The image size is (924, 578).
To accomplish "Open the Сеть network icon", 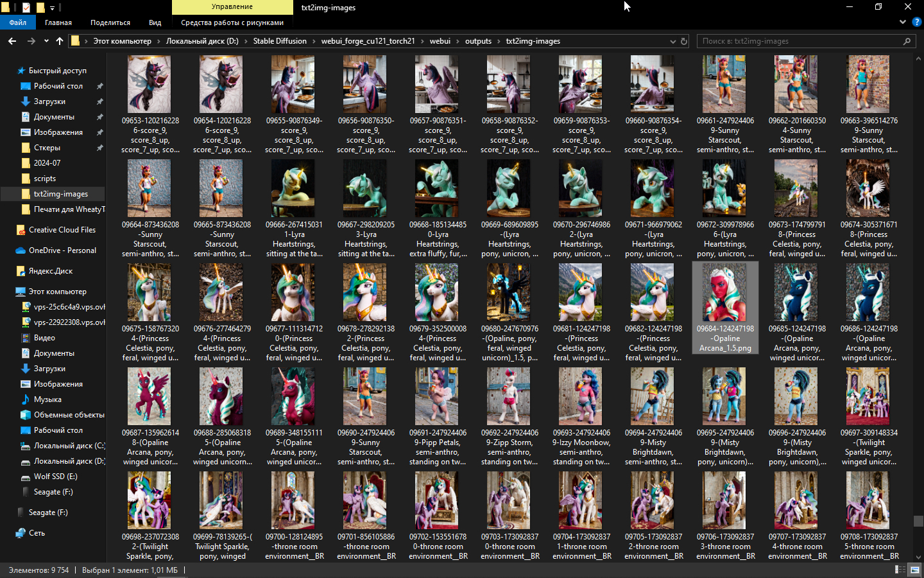I will [21, 533].
